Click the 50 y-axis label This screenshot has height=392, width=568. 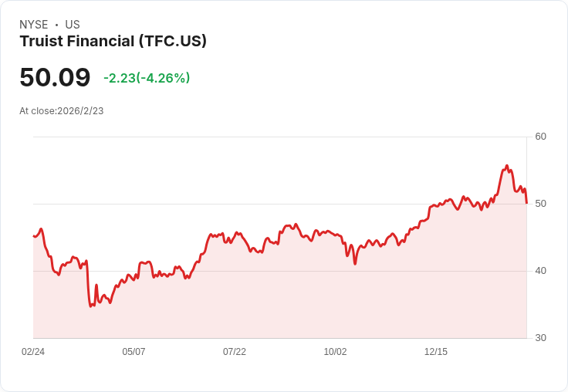[540, 204]
